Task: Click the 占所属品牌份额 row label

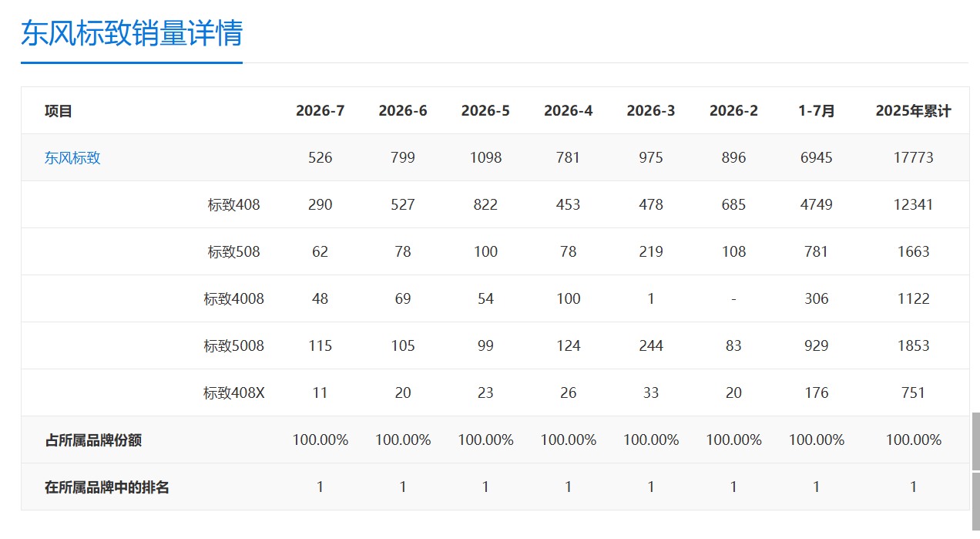Action: 93,440
